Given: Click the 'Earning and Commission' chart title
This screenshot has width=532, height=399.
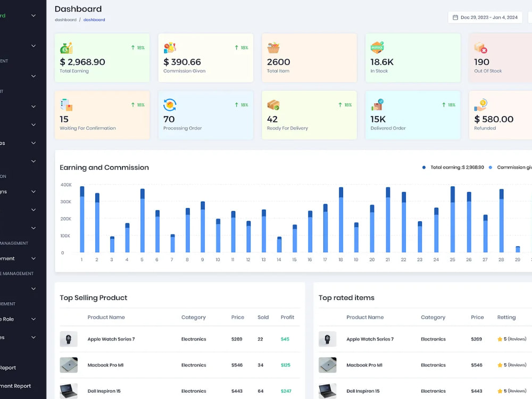Looking at the screenshot, I should [104, 167].
